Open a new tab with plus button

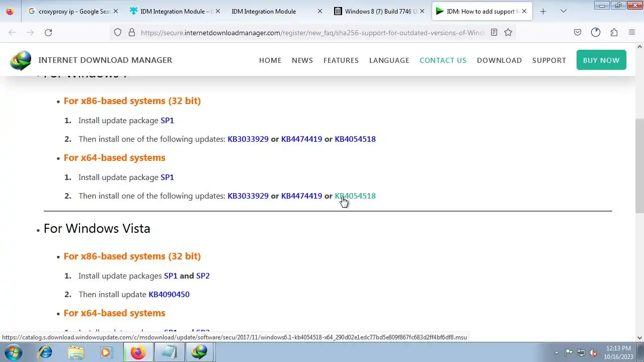click(543, 11)
